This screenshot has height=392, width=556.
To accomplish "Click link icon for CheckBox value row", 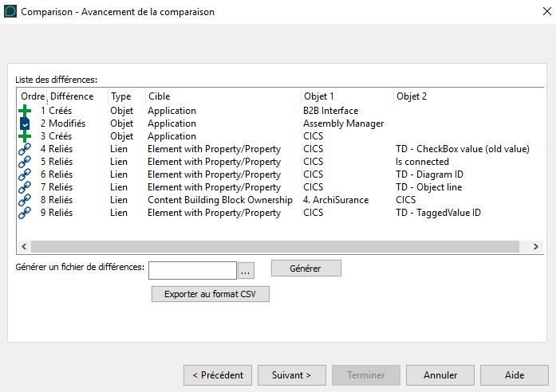I will point(25,149).
